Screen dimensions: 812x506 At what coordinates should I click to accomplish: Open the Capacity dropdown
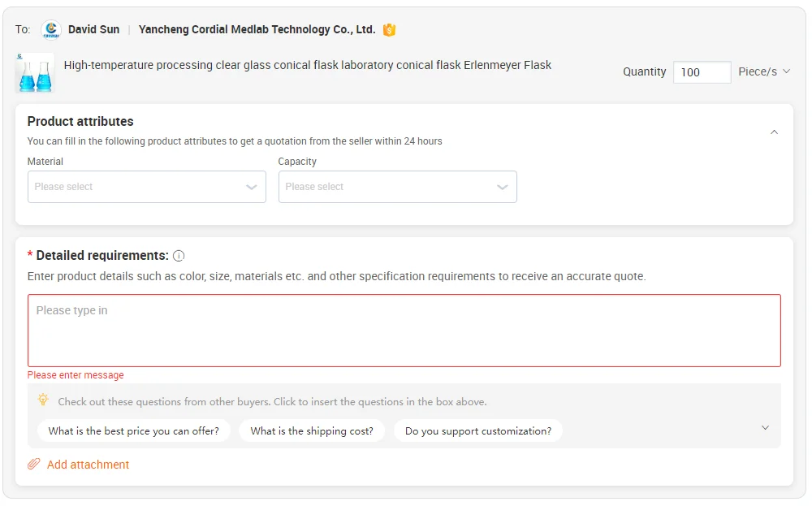coord(397,187)
